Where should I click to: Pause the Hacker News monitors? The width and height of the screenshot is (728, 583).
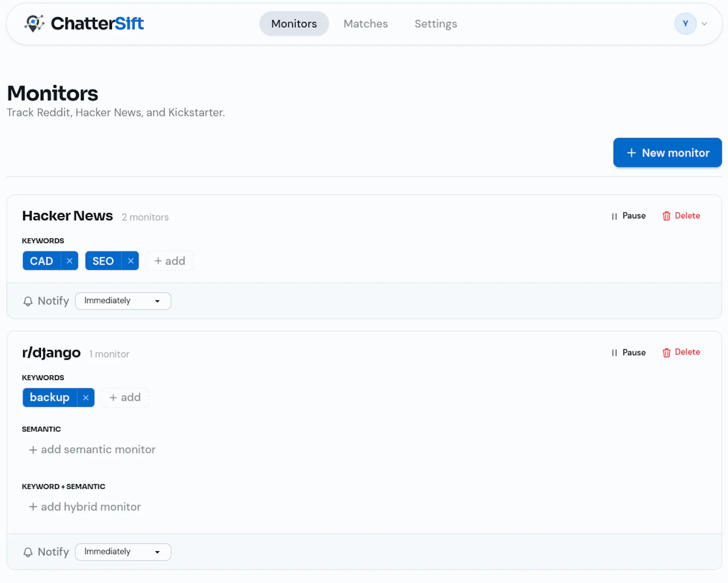(628, 216)
